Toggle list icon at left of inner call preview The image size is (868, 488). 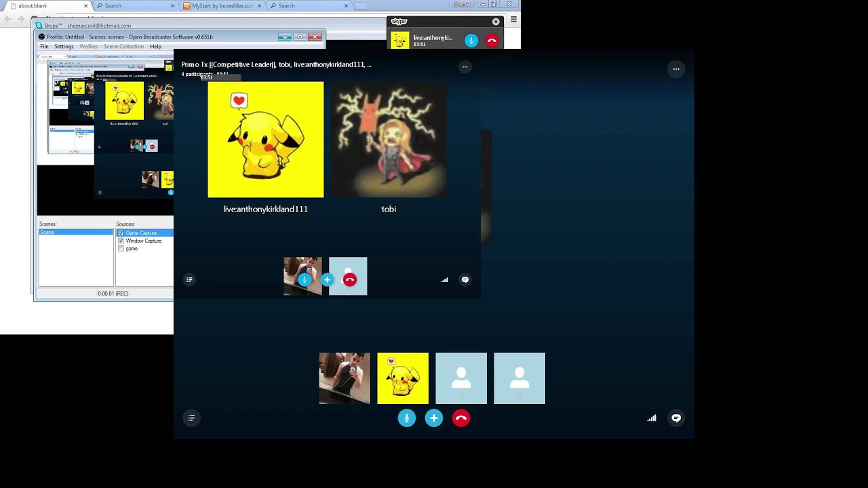189,279
